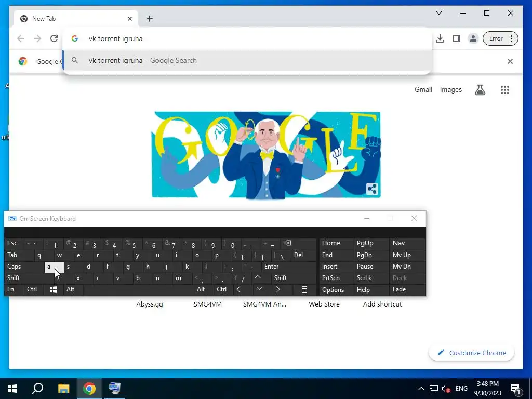Image resolution: width=532 pixels, height=399 pixels.
Task: Toggle Fn key on On-Screen Keyboard
Action: 14,289
